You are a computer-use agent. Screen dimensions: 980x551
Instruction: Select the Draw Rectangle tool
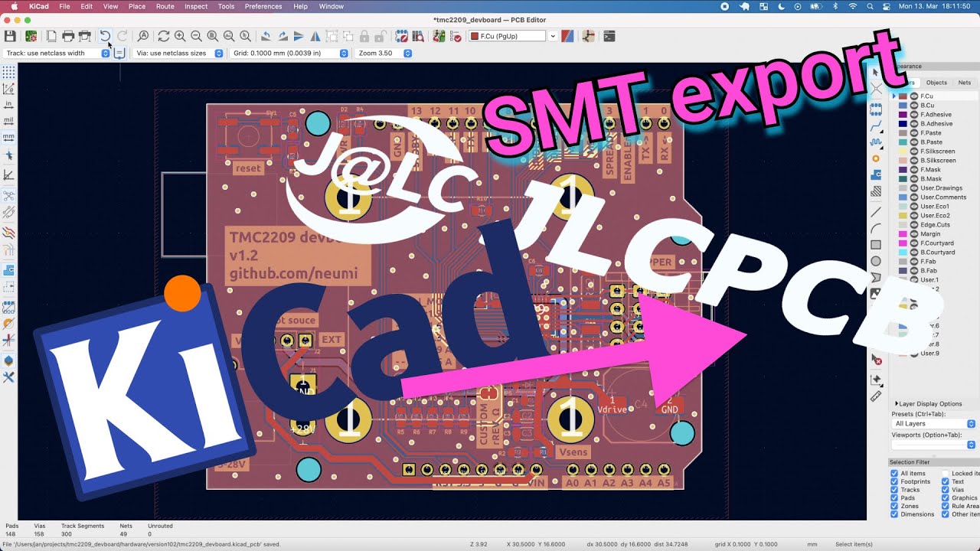[876, 245]
